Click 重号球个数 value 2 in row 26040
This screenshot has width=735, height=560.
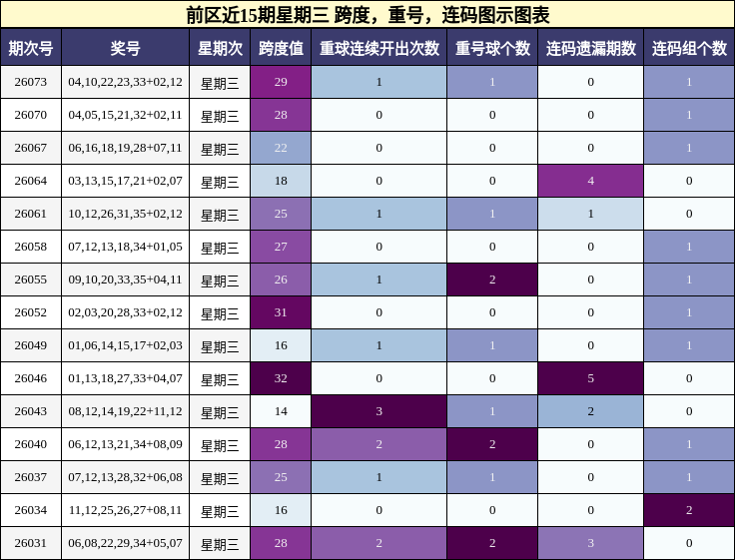[492, 444]
